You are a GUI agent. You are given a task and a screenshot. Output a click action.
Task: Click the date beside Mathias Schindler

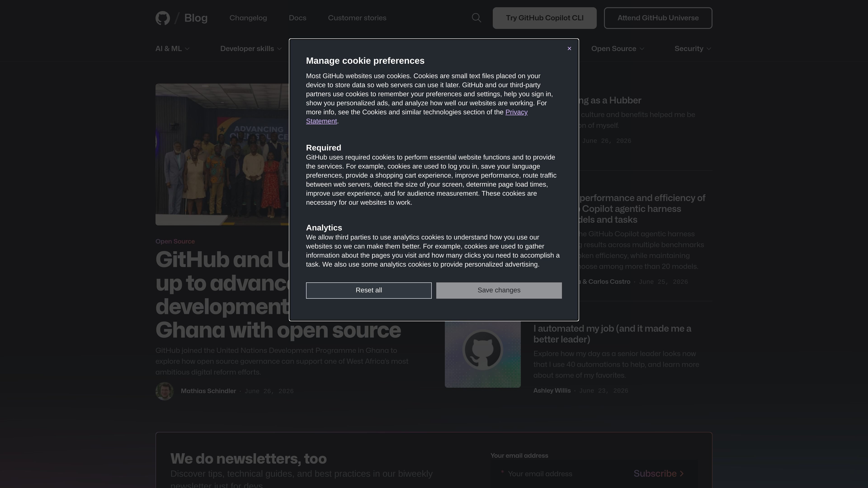tap(269, 391)
